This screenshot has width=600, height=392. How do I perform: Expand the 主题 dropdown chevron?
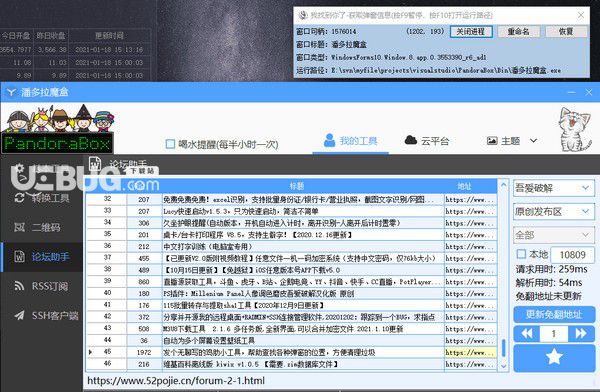(x=533, y=141)
